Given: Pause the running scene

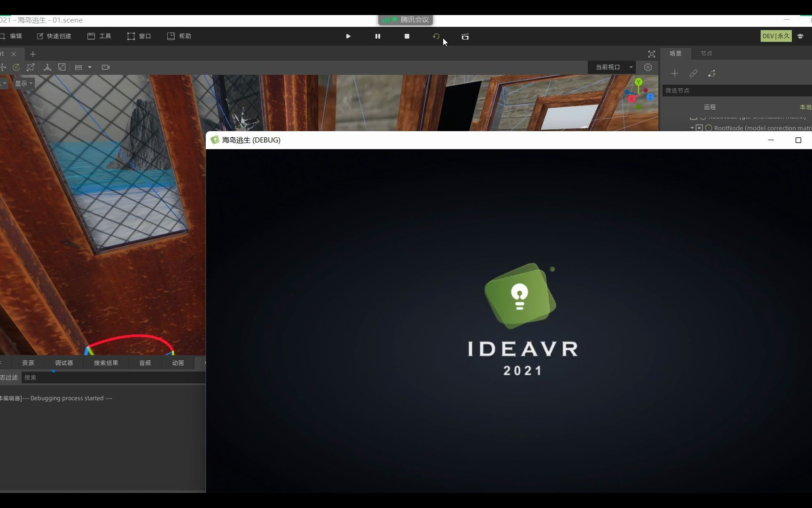Looking at the screenshot, I should click(x=378, y=36).
